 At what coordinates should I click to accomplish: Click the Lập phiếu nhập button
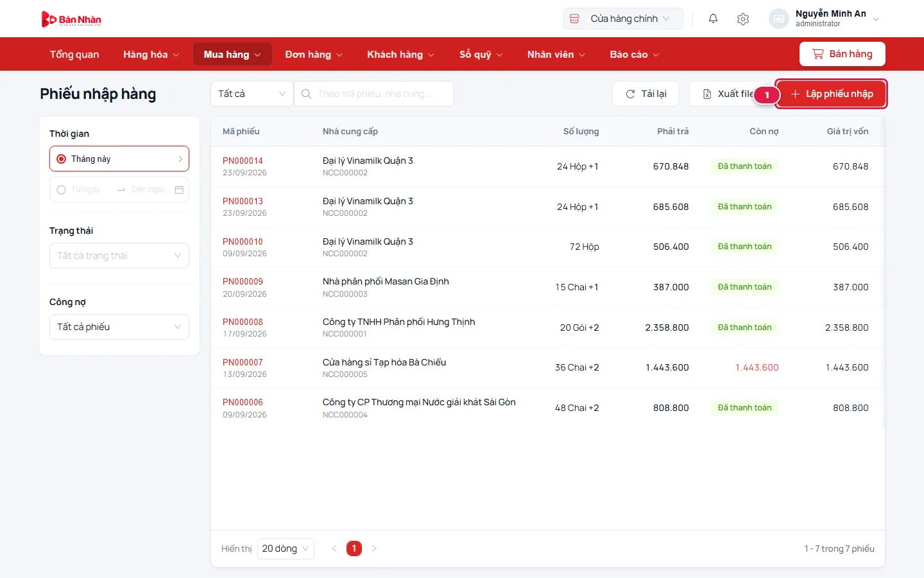pos(831,94)
